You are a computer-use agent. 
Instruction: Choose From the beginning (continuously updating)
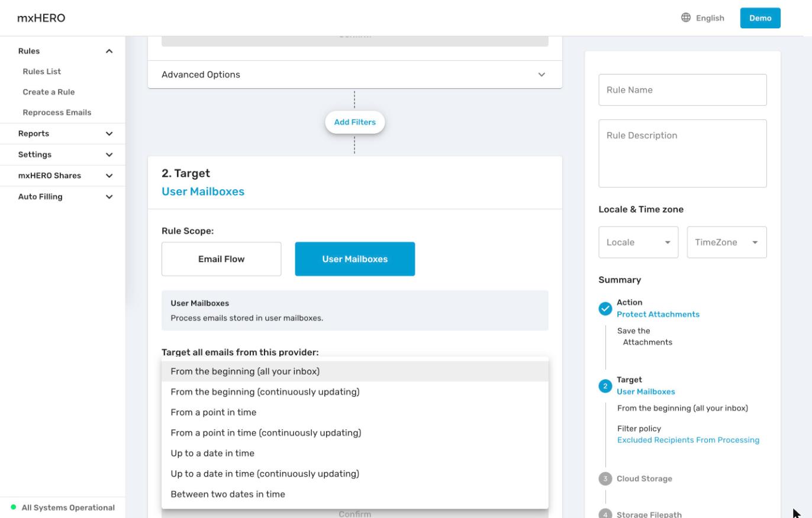355,392
